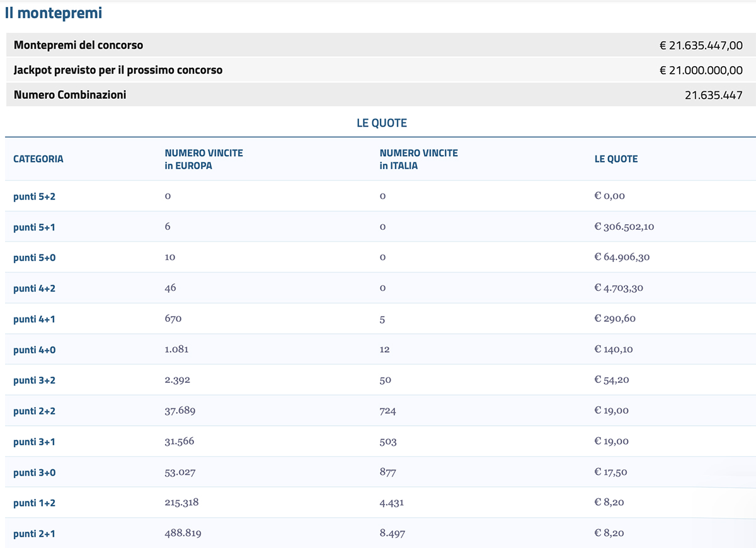The image size is (756, 548).
Task: Select the 'Montepremi del concorso' row label
Action: (x=78, y=45)
